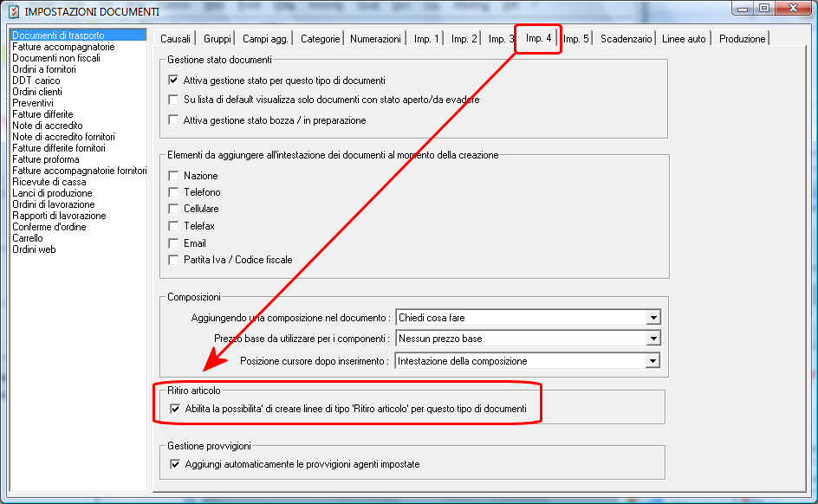Select Ordini web in the list

[78, 249]
